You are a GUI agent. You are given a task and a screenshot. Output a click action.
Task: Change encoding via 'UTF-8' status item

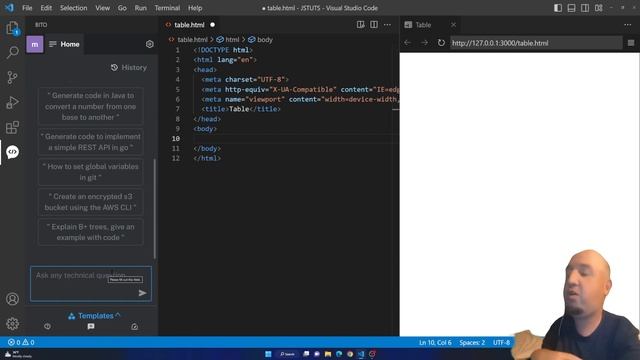pos(501,342)
